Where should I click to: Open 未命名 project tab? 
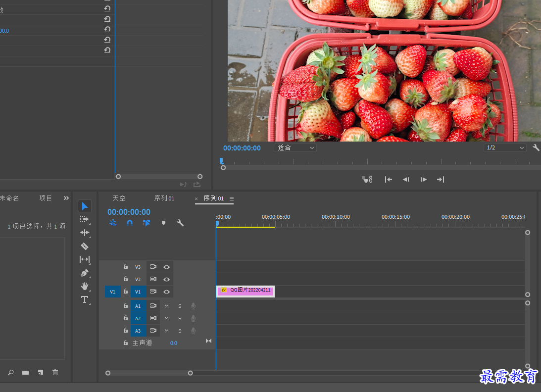tap(10, 198)
